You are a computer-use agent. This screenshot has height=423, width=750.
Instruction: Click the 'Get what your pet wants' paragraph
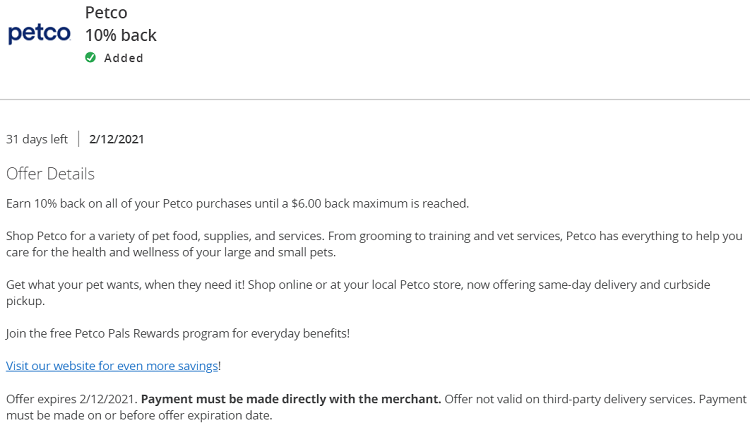point(358,293)
